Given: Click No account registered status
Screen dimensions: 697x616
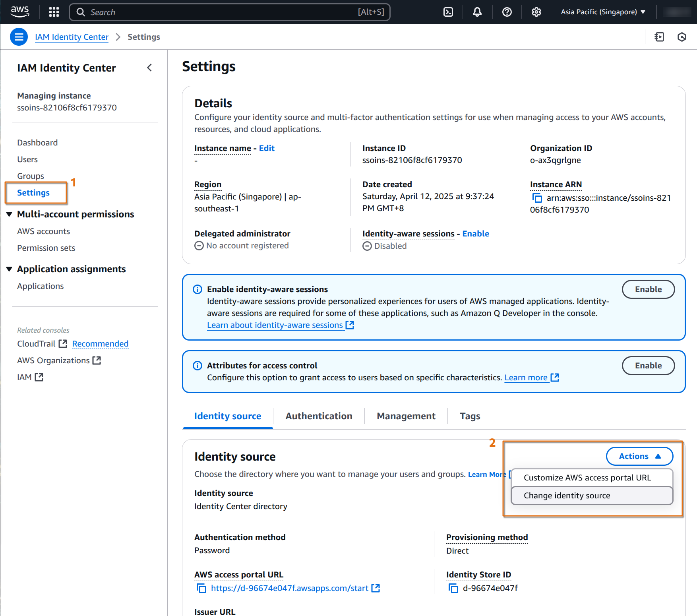Looking at the screenshot, I should (x=242, y=246).
